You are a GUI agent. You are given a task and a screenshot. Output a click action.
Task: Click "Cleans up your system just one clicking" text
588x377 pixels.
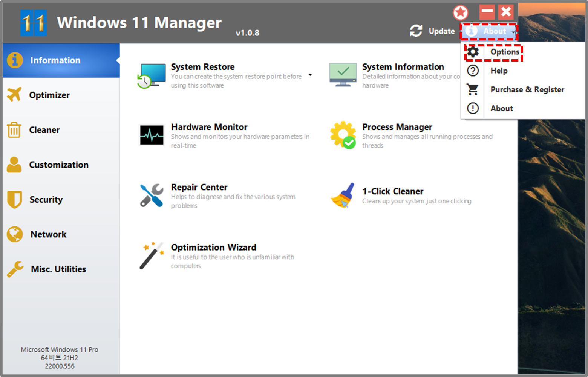tap(417, 201)
